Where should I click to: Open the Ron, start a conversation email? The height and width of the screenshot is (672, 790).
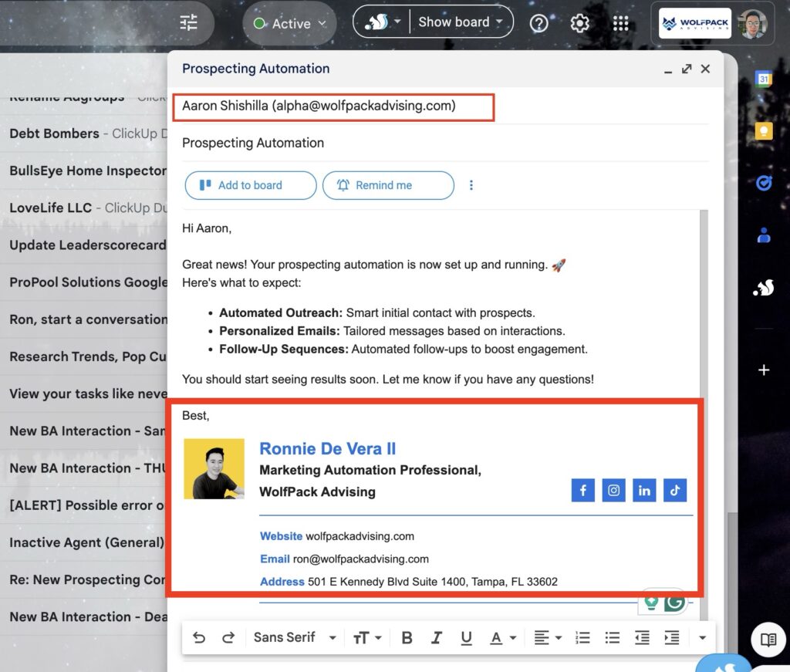(x=83, y=319)
